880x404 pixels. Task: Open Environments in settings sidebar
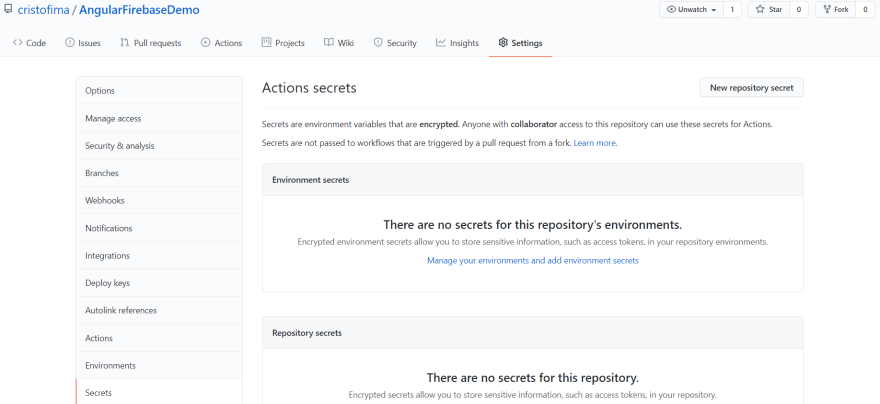point(110,365)
